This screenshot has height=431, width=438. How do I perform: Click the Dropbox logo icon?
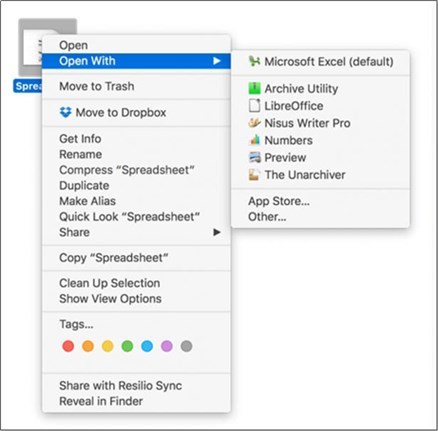[x=65, y=112]
